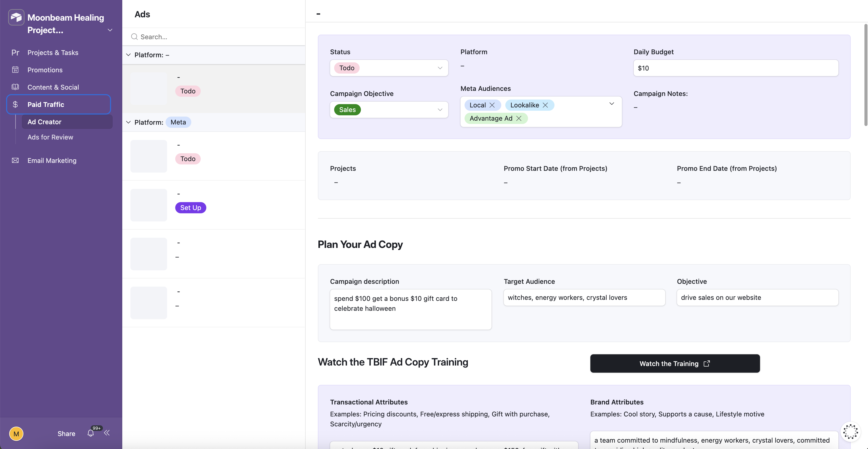Click the Share button
868x449 pixels.
point(66,433)
